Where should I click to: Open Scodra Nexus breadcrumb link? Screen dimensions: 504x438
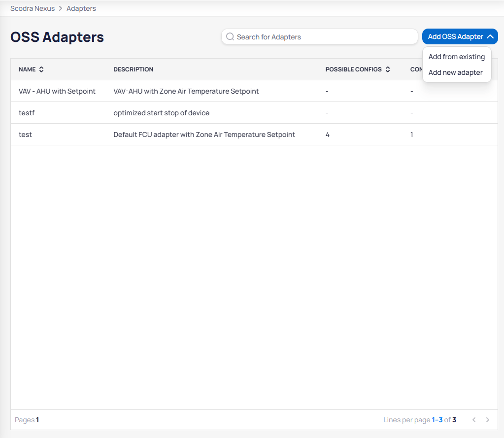pos(33,8)
